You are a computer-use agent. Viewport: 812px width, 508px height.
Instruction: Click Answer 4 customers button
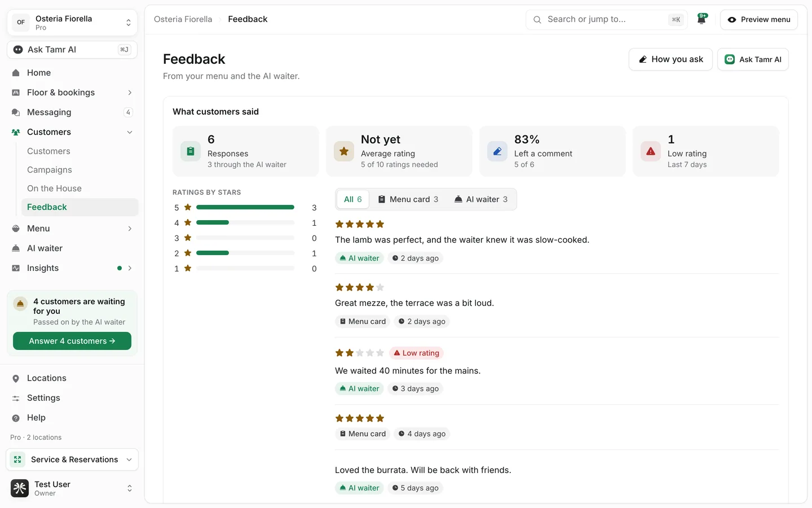tap(72, 341)
